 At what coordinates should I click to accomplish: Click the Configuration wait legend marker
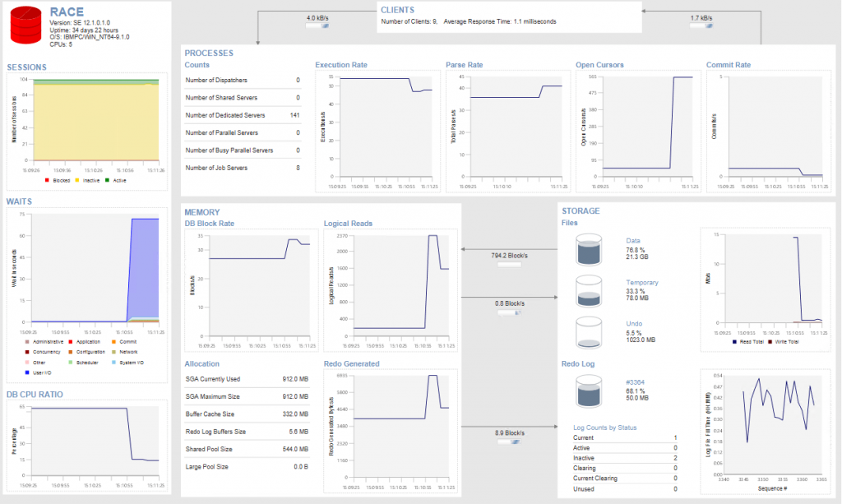point(71,352)
